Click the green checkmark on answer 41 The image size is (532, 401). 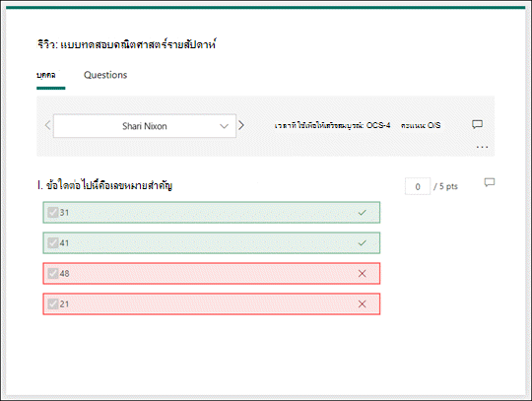coord(362,243)
